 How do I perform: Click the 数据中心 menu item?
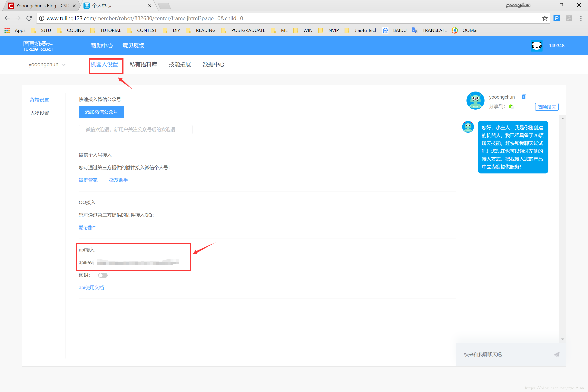pyautogui.click(x=213, y=64)
